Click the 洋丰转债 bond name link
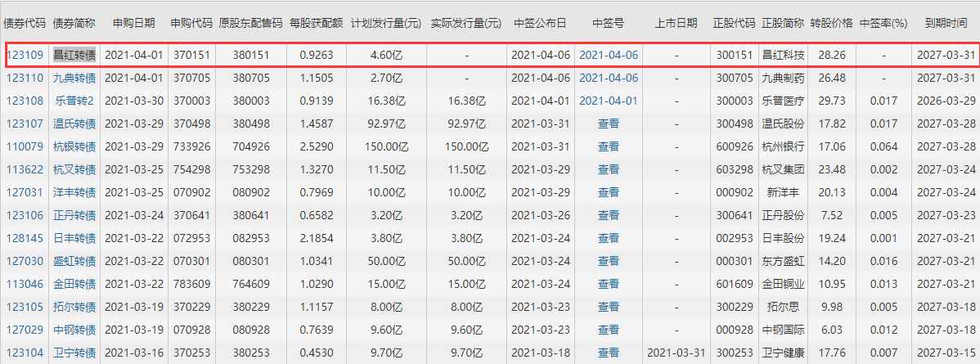This screenshot has width=980, height=364. coord(74,192)
